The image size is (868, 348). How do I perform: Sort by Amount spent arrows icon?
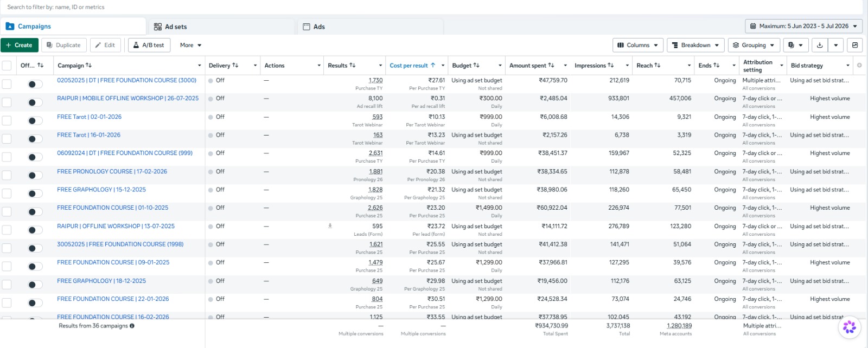coord(551,66)
